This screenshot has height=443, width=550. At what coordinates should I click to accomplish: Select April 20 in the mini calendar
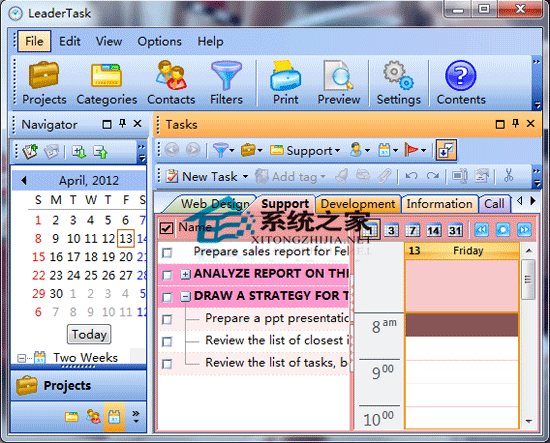pyautogui.click(x=126, y=257)
